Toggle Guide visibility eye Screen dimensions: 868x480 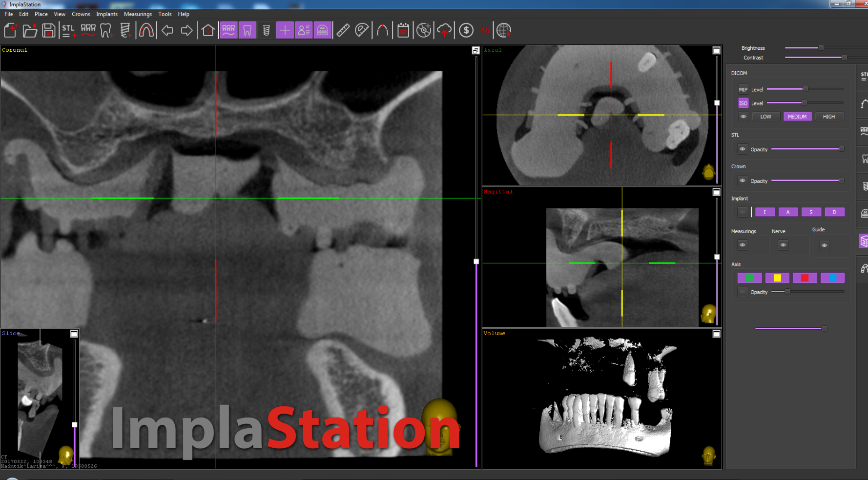click(x=824, y=245)
